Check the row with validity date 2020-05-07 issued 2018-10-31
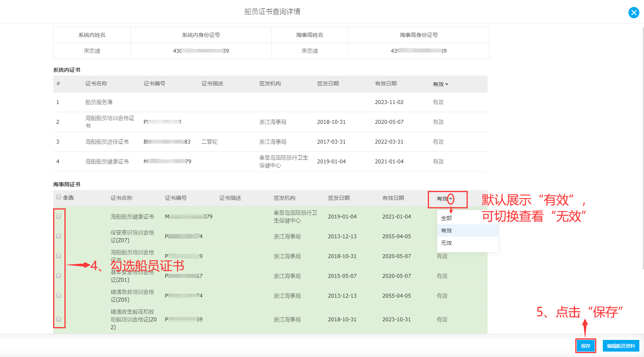This screenshot has height=357, width=644. 59,256
